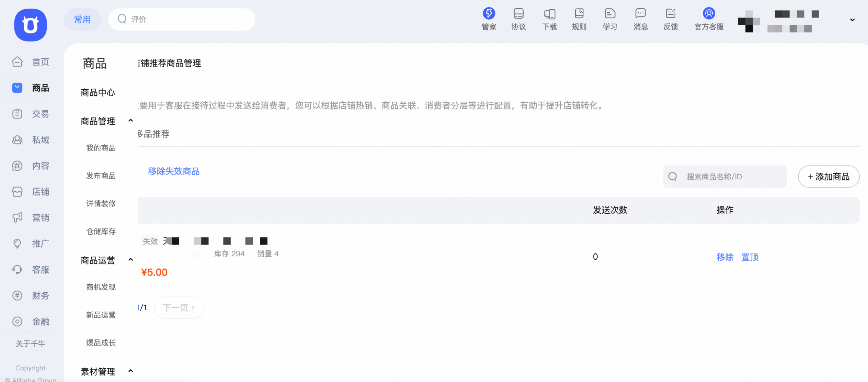The height and width of the screenshot is (382, 868).
Task: Open 爆品成长 submenu item
Action: pos(101,343)
